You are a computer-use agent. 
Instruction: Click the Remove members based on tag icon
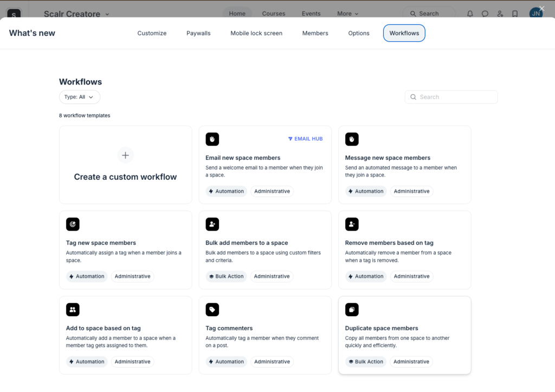[x=351, y=224]
